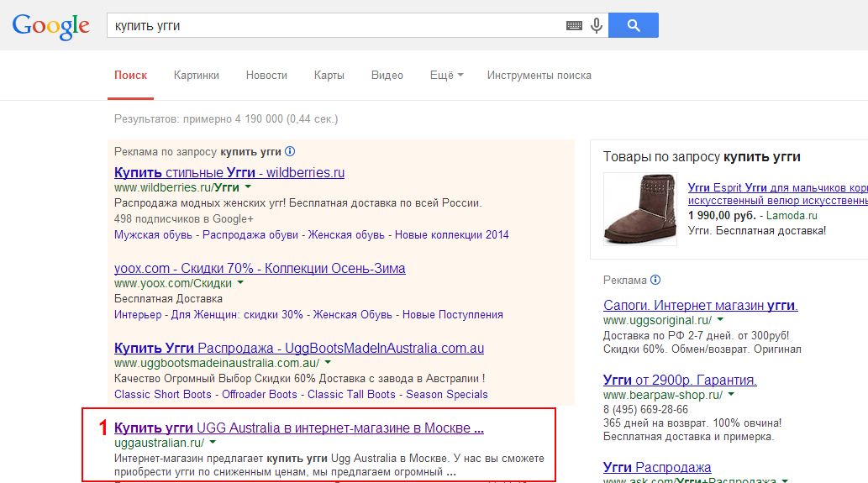This screenshot has height=483, width=868.
Task: Open 'Угги Esprit Угги для мальчиков' product link
Action: 778,194
